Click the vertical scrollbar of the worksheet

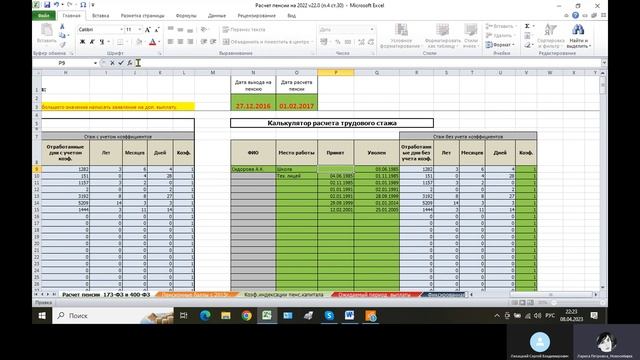(602, 181)
